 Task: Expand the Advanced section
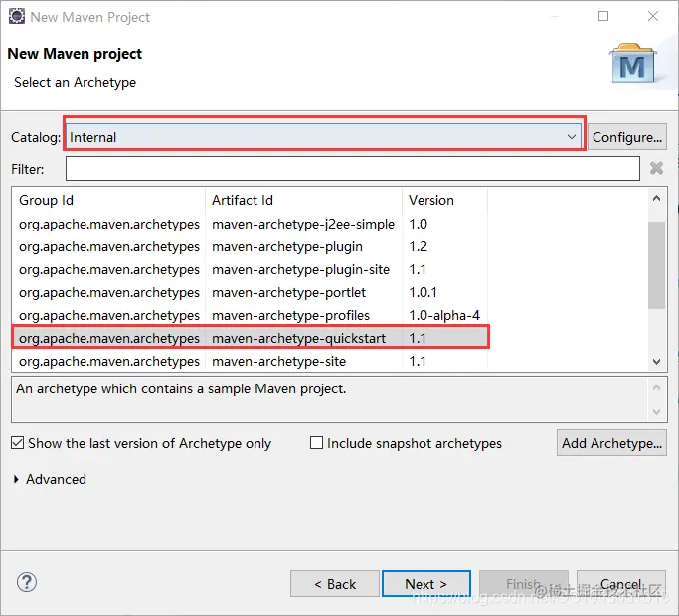(x=16, y=479)
